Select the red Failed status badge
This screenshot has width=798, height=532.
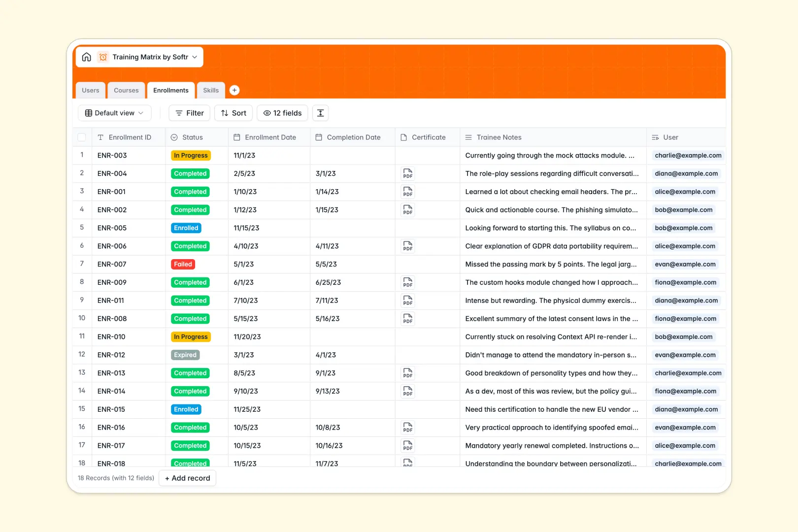tap(183, 264)
